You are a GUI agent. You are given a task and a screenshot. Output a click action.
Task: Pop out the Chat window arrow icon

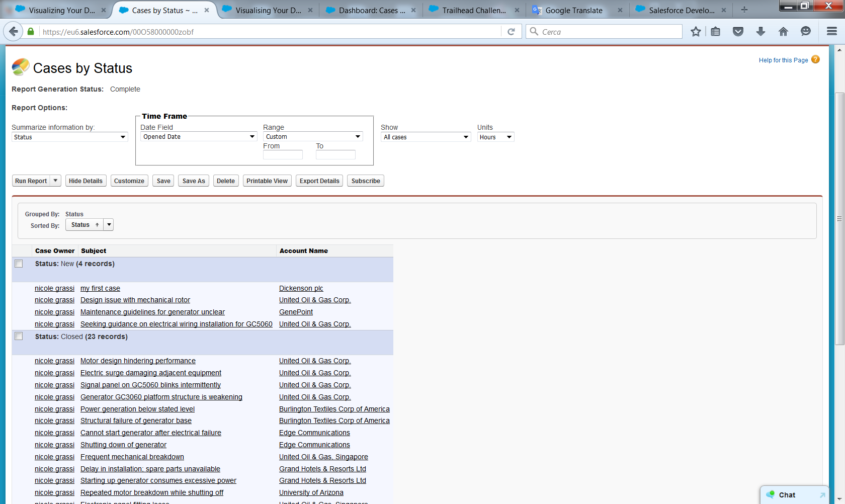(x=822, y=495)
